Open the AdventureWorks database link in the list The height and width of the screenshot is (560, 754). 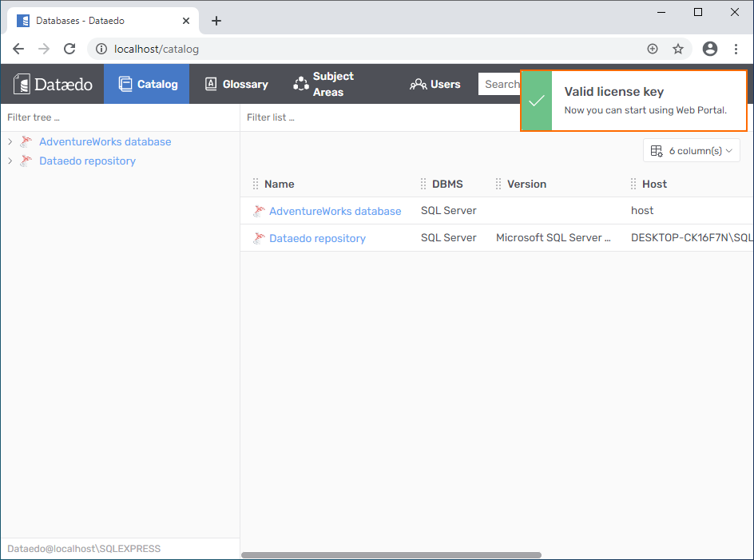335,211
